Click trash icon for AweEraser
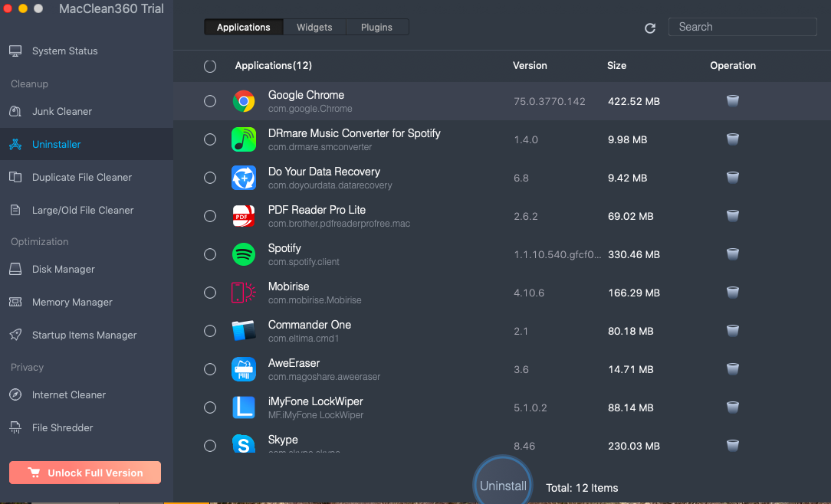The width and height of the screenshot is (831, 504). [x=732, y=368]
